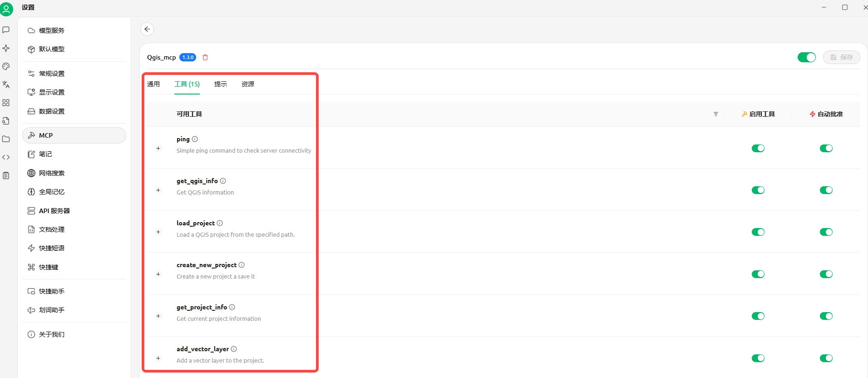
Task: Click info icon next to add_vector_layer
Action: coord(234,349)
